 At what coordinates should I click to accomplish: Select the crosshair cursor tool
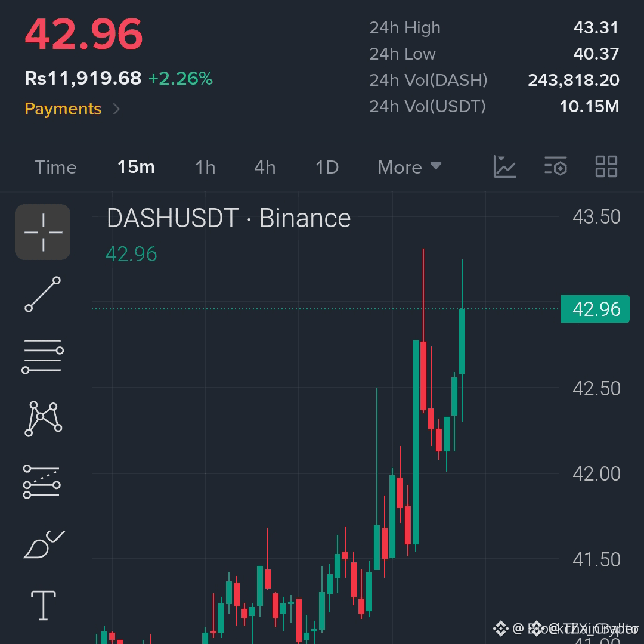coord(43,232)
